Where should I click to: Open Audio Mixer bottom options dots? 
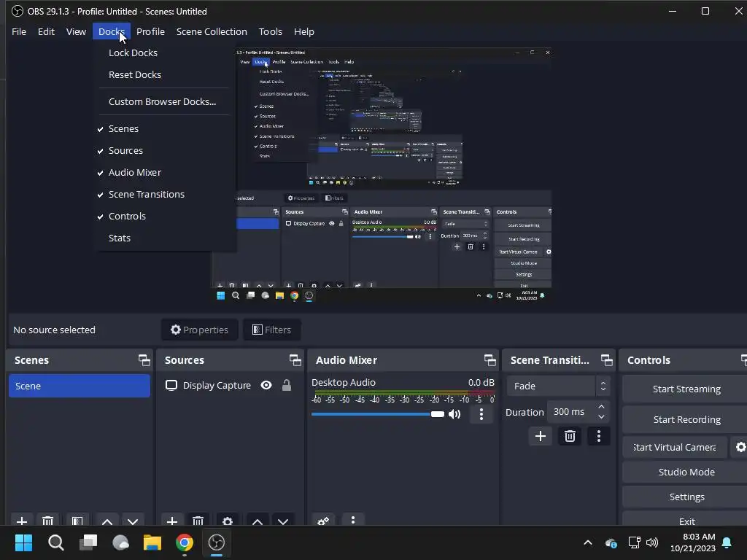click(x=353, y=520)
